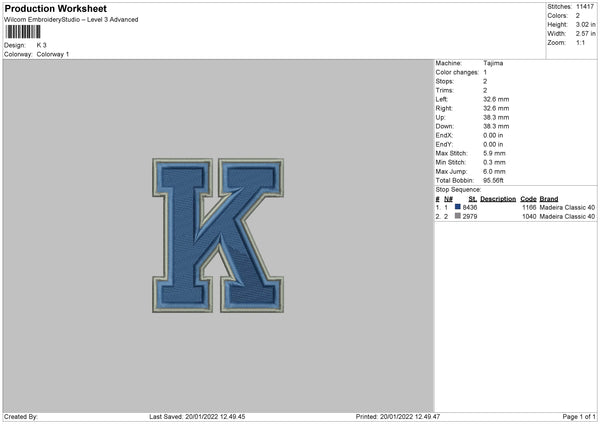Click the EndY value '0.00 in'
Image resolution: width=600 pixels, height=424 pixels.
coord(493,145)
